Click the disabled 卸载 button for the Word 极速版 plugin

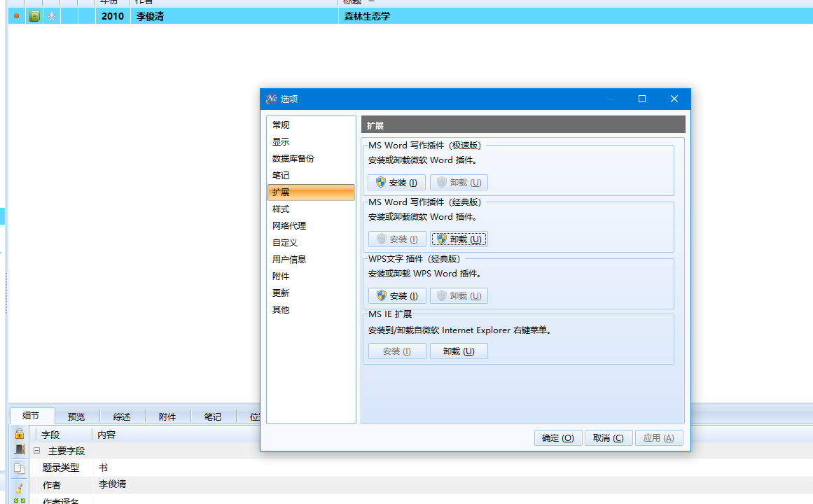[x=459, y=183]
